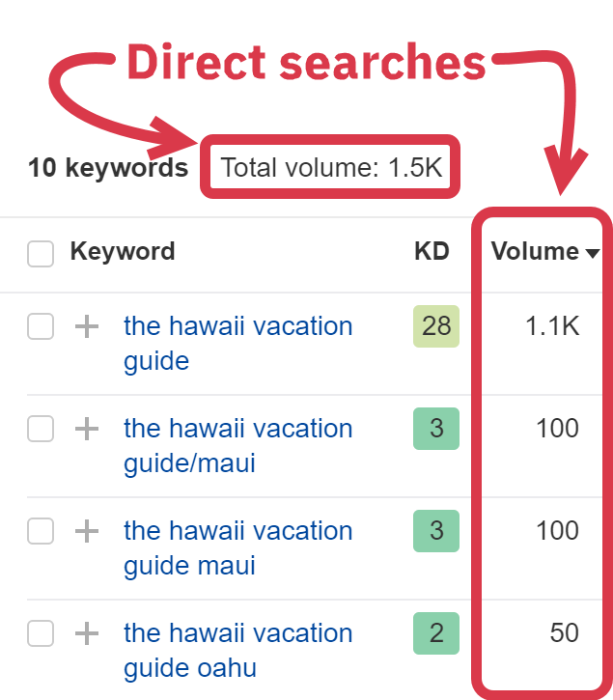Select checkbox for 'the hawaii vacation guide/maui'
Image resolution: width=613 pixels, height=700 pixels.
pos(41,429)
